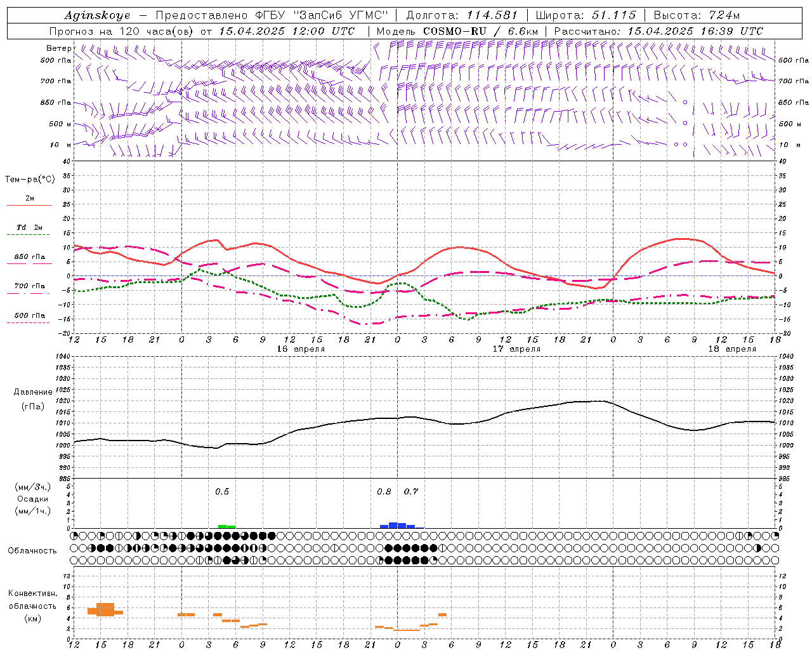Click the 'Рассчитано: 15.04.2025 16:39 UTC' timestamp
This screenshot has width=812, height=650.
[x=658, y=31]
